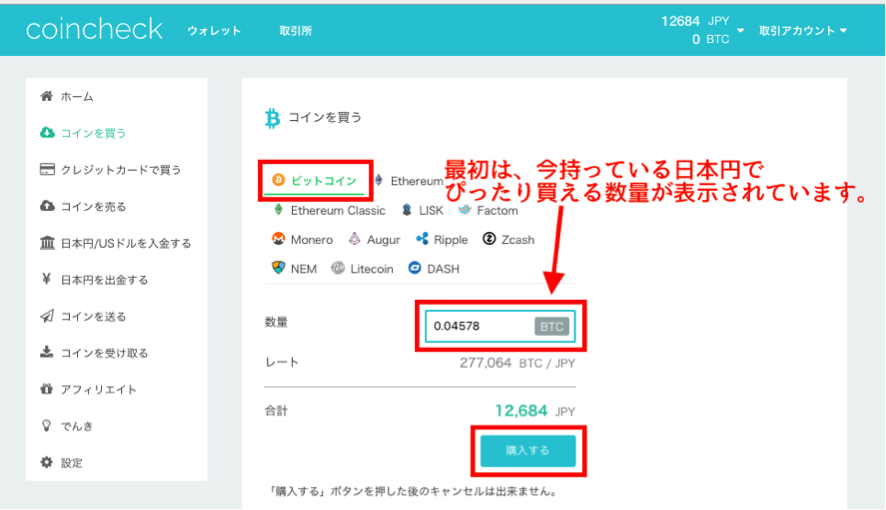Select the Augur tab
The height and width of the screenshot is (510, 886).
click(374, 239)
